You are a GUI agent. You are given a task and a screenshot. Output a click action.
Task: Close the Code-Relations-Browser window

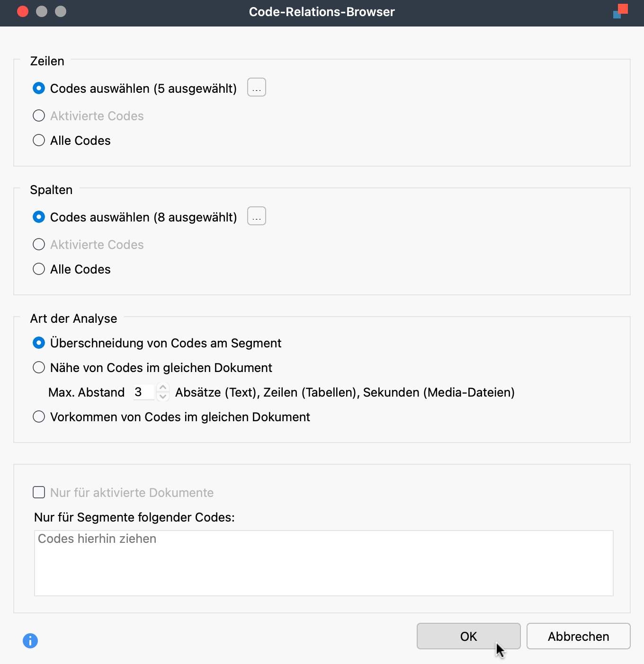23,11
